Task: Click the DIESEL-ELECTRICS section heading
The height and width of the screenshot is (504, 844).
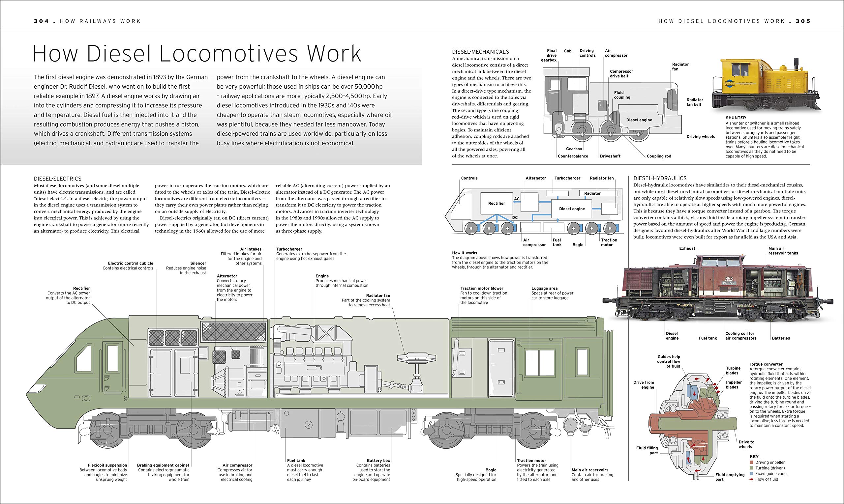Action: pyautogui.click(x=57, y=179)
